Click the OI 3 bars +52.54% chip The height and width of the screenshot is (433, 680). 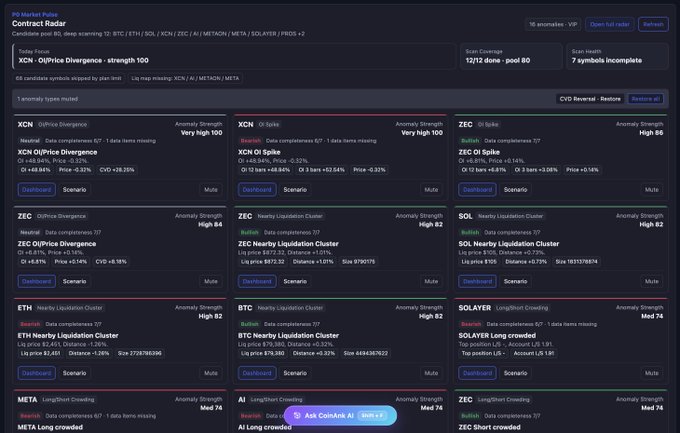coord(321,170)
